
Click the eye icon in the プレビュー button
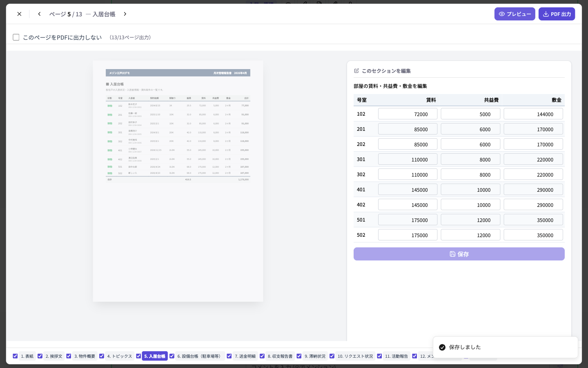click(x=502, y=14)
